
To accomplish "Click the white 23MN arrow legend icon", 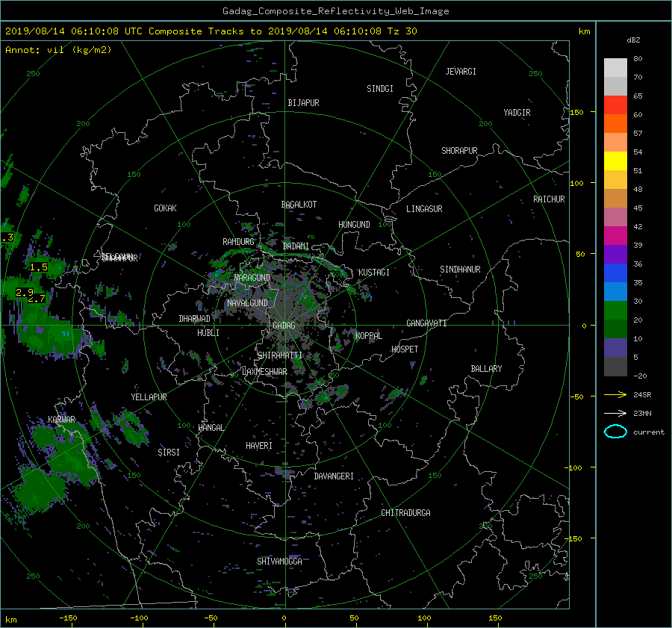I will [615, 413].
